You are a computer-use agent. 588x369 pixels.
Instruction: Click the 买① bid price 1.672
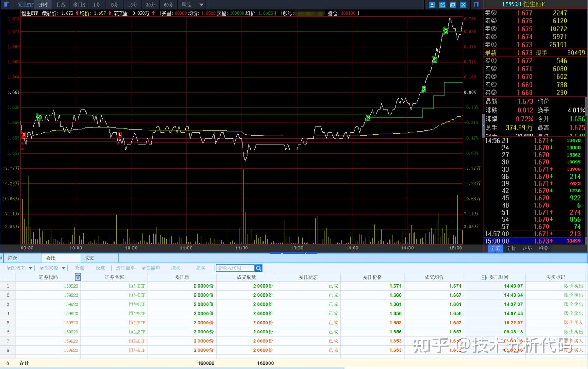[525, 61]
